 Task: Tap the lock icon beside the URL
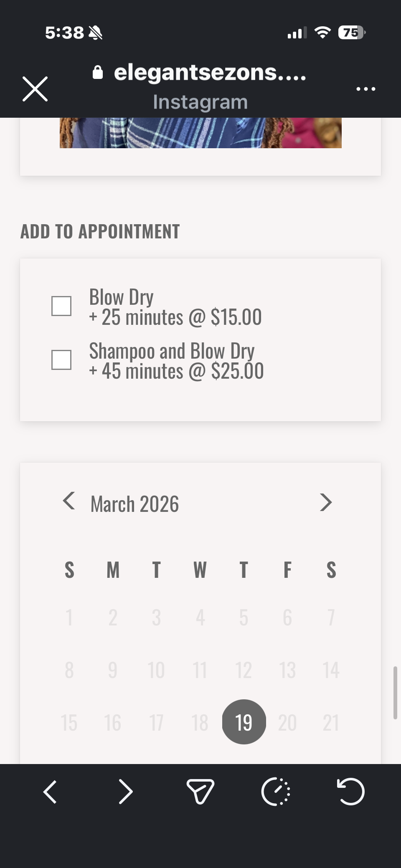98,73
